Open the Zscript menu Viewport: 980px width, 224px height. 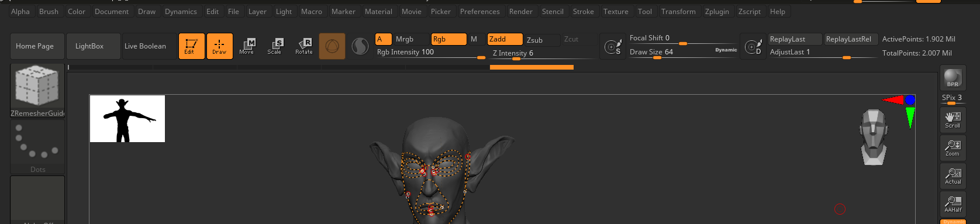point(750,11)
